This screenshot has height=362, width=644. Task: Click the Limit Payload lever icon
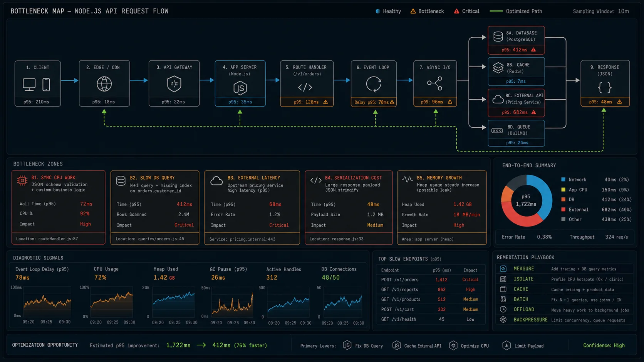[506, 345]
